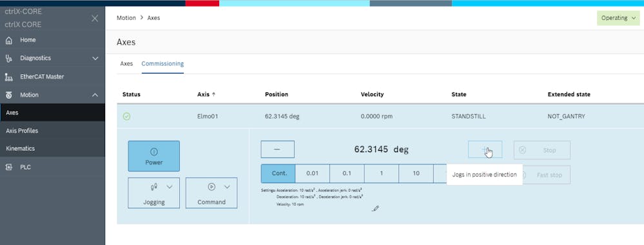
Task: Select Axes under Motion in the sidebar
Action: click(53, 112)
